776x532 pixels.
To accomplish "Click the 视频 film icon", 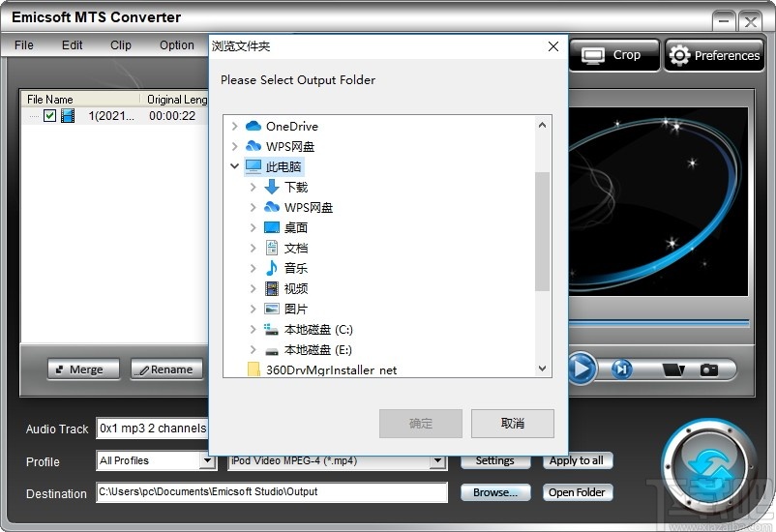I will (272, 288).
